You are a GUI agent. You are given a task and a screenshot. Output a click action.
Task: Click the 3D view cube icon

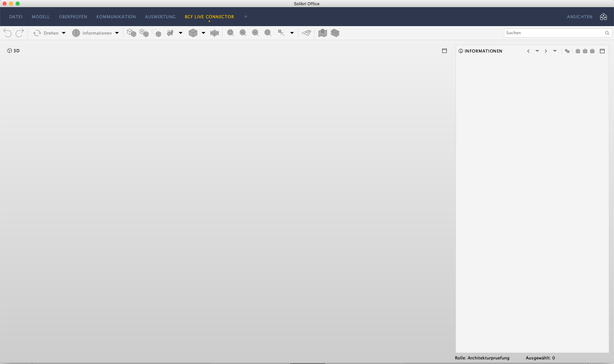pyautogui.click(x=9, y=51)
